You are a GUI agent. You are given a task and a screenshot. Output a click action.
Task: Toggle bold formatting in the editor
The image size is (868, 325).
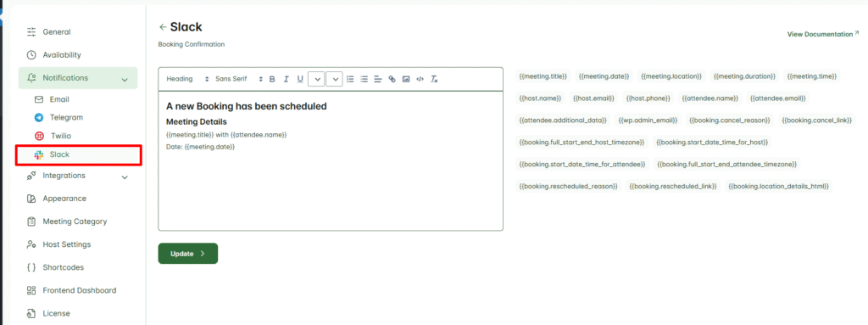click(272, 79)
